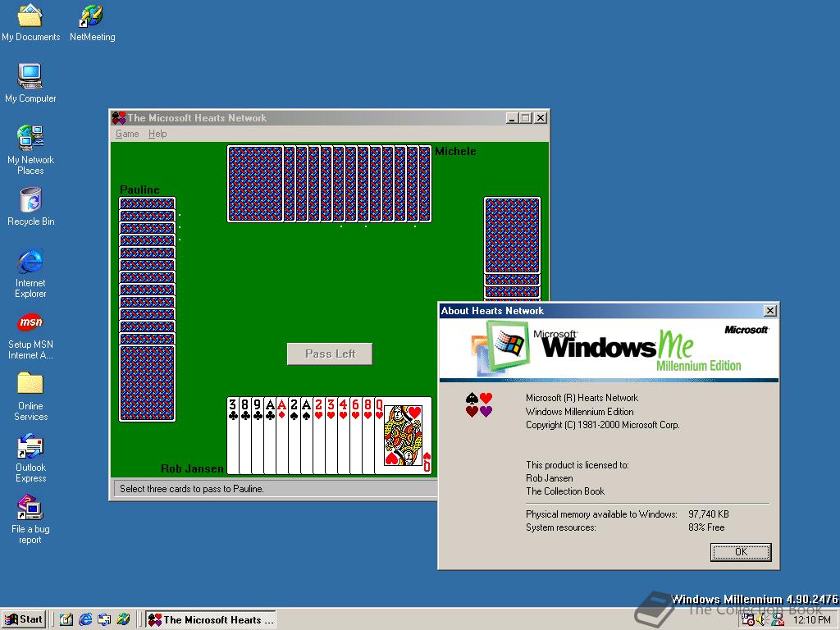The height and width of the screenshot is (630, 840).
Task: Click the messenger people tray icon
Action: (778, 620)
